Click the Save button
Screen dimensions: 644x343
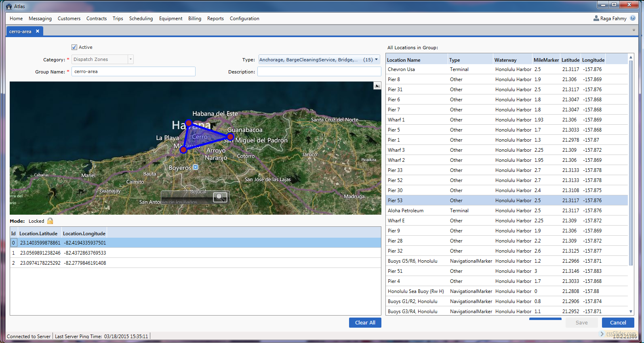click(582, 322)
